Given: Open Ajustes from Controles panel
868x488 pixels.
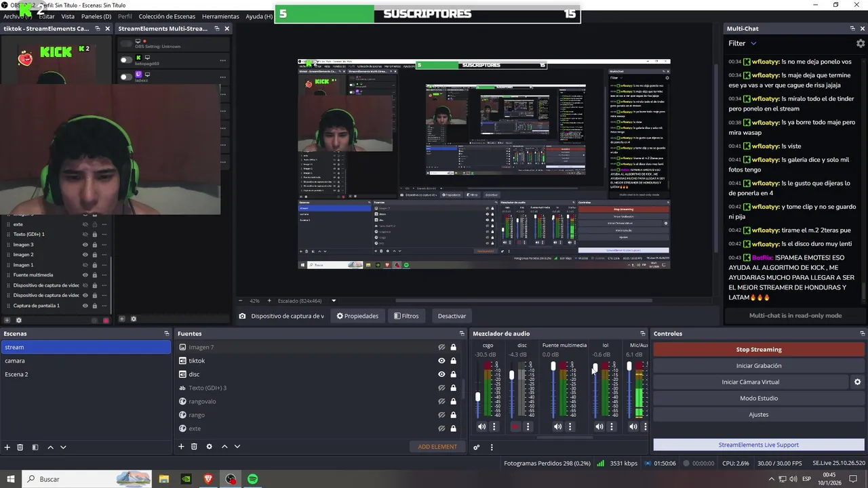Looking at the screenshot, I should tap(759, 415).
